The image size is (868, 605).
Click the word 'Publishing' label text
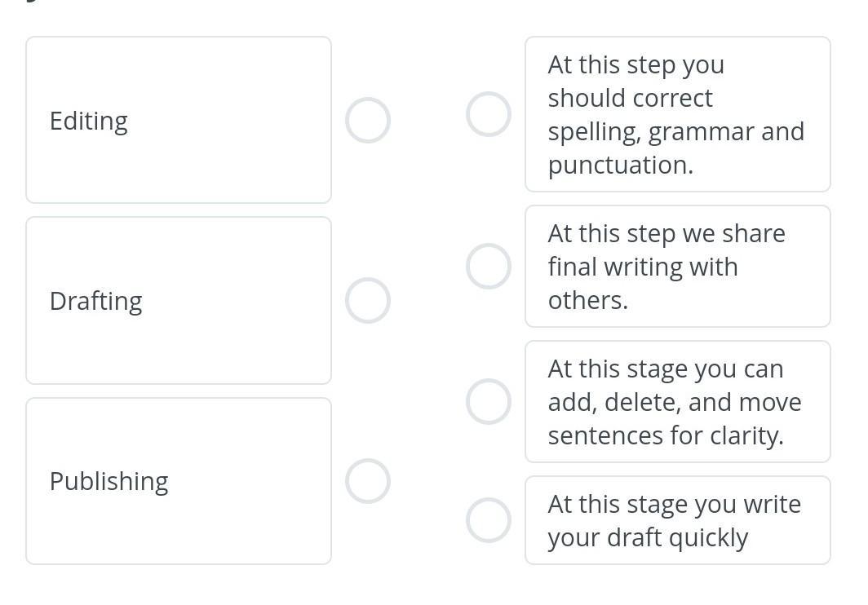pyautogui.click(x=108, y=481)
